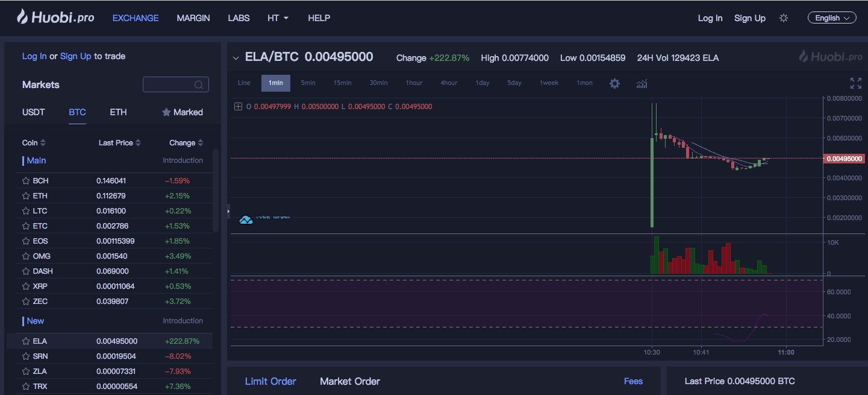Open chart settings gear icon
The image size is (868, 395).
point(614,83)
